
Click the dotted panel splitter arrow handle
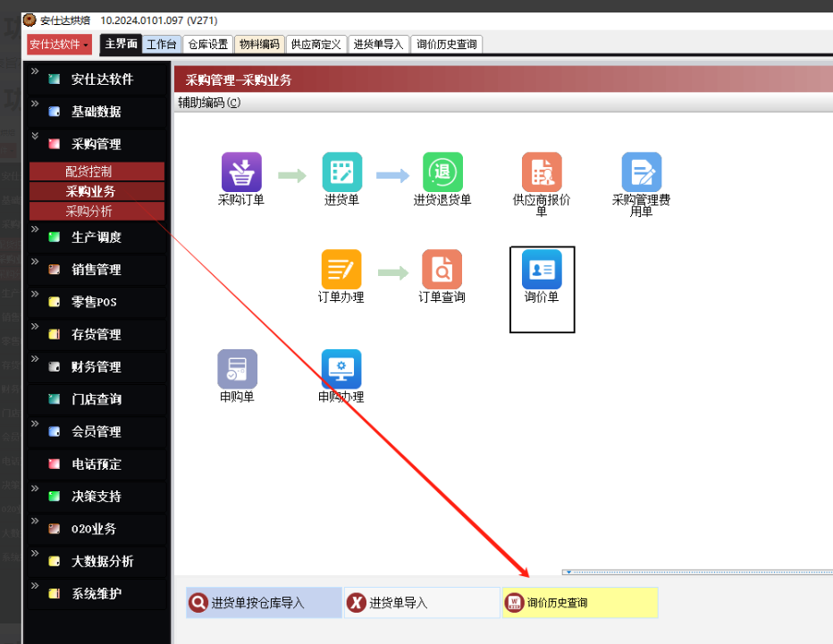568,572
